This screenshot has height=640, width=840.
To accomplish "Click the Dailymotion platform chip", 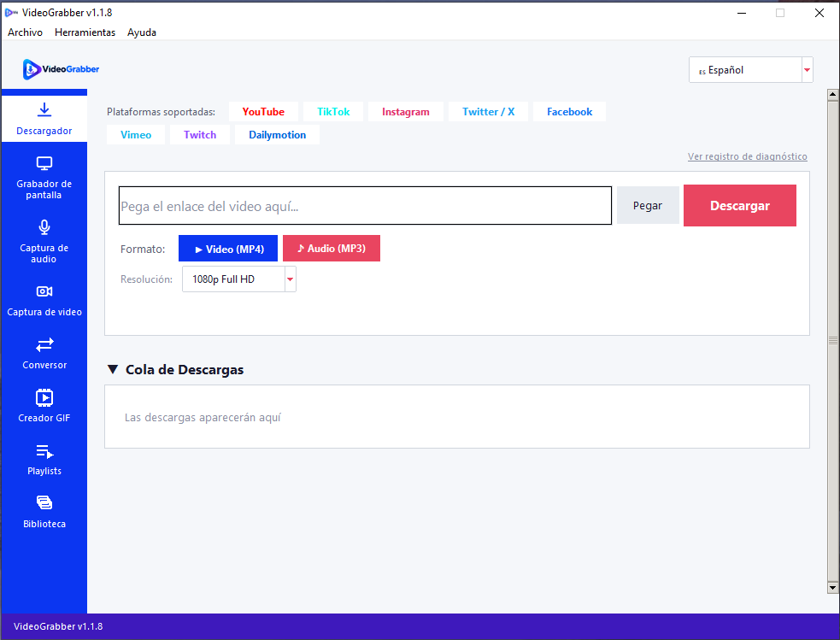I will [x=277, y=135].
